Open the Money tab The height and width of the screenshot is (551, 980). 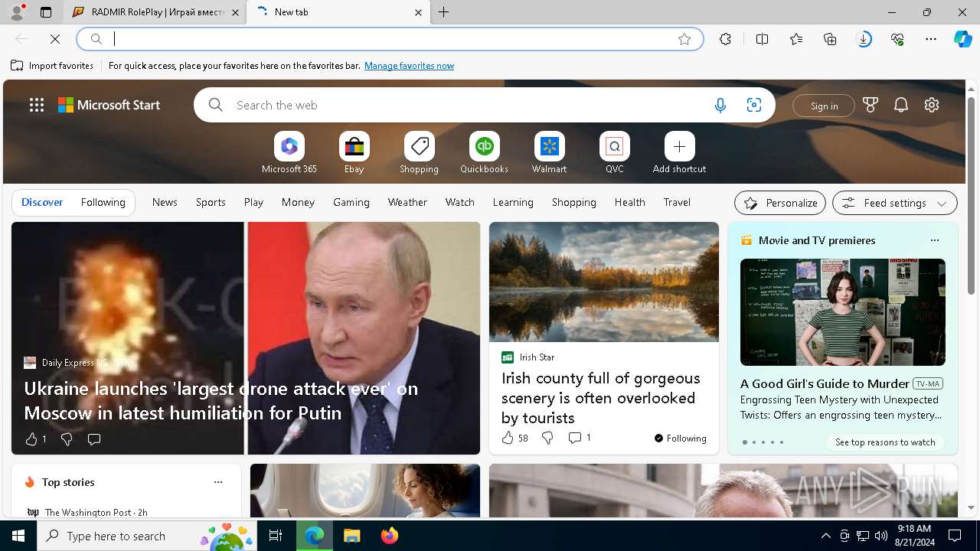tap(298, 202)
